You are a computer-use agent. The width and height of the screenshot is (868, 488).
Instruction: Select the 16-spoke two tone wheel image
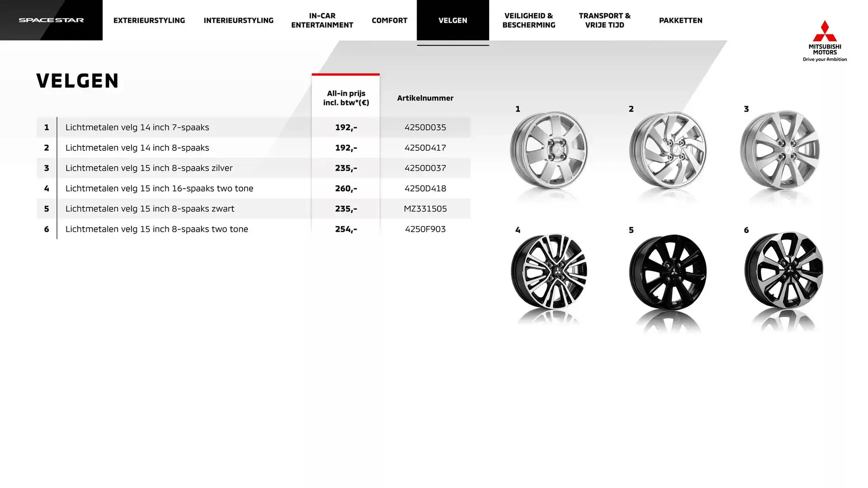click(x=549, y=272)
